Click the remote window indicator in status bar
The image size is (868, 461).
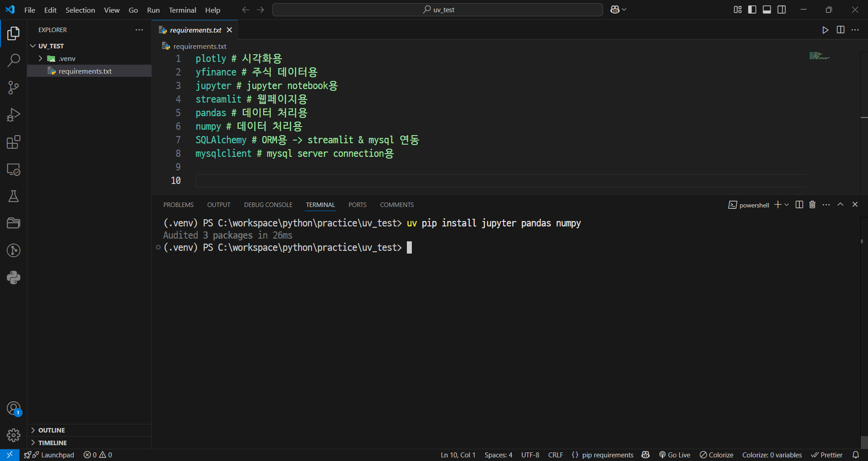9,455
